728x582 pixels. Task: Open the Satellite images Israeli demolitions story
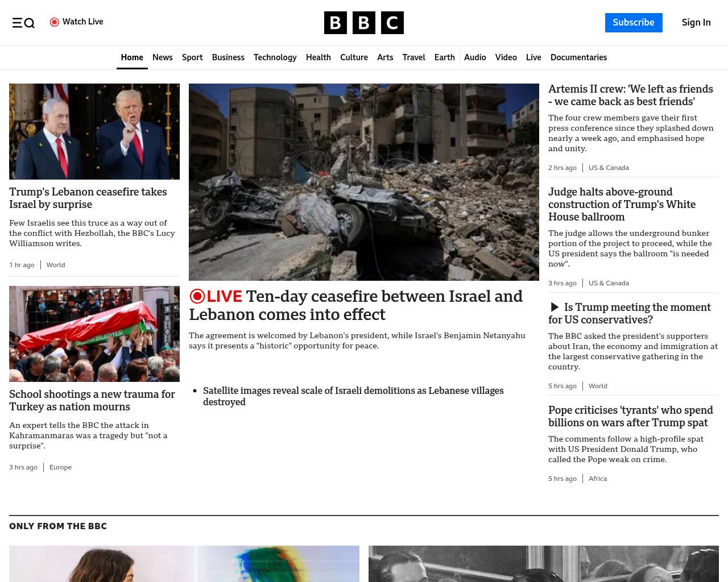point(353,396)
